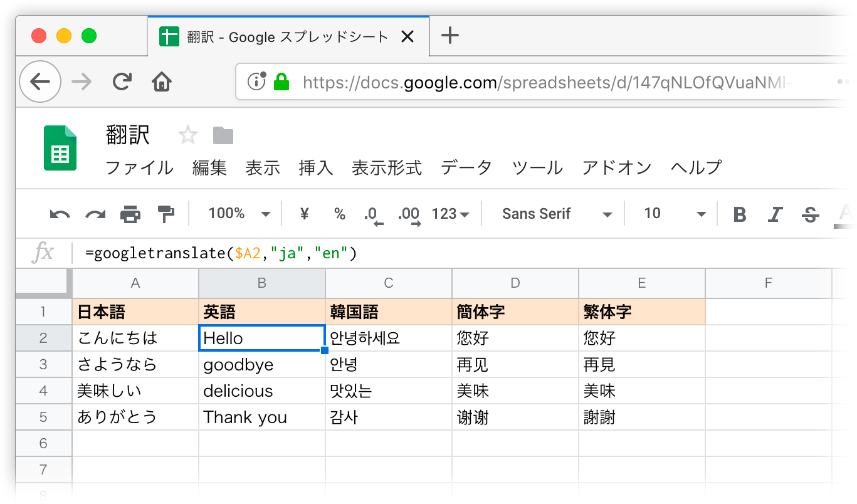857x504 pixels.
Task: Open the font size 10 dropdown
Action: pos(674,214)
